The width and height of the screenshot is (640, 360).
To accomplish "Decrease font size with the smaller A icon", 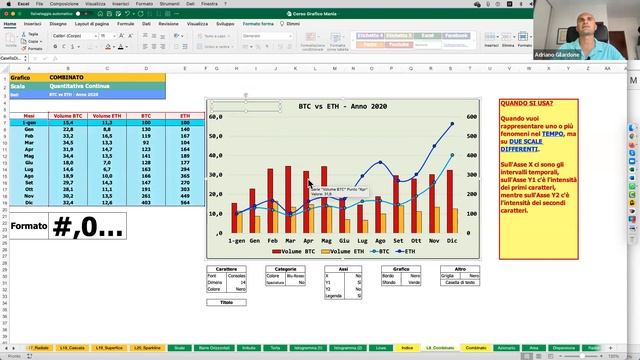I will click(130, 36).
